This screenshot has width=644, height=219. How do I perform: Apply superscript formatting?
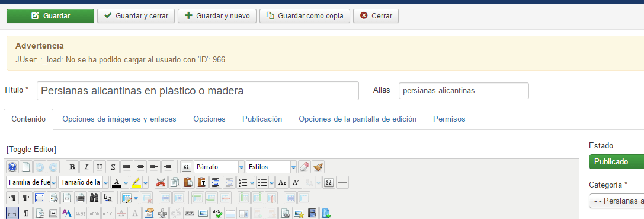pos(295,182)
